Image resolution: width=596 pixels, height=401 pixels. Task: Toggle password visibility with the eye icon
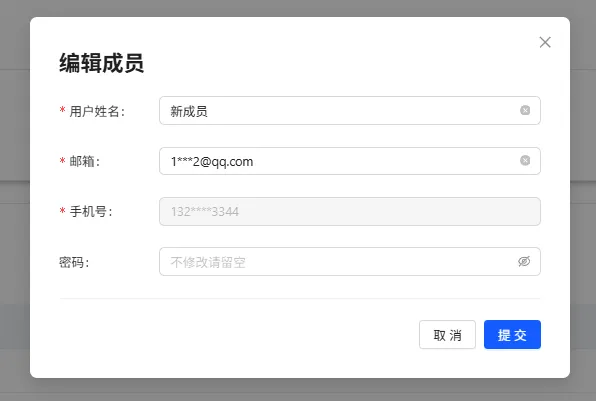[x=524, y=262]
